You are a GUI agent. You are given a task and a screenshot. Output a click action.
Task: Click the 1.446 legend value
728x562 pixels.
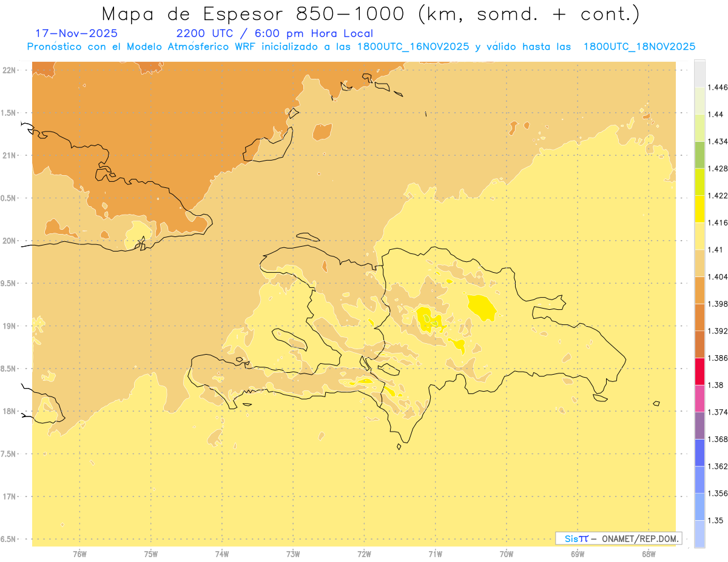click(x=717, y=87)
